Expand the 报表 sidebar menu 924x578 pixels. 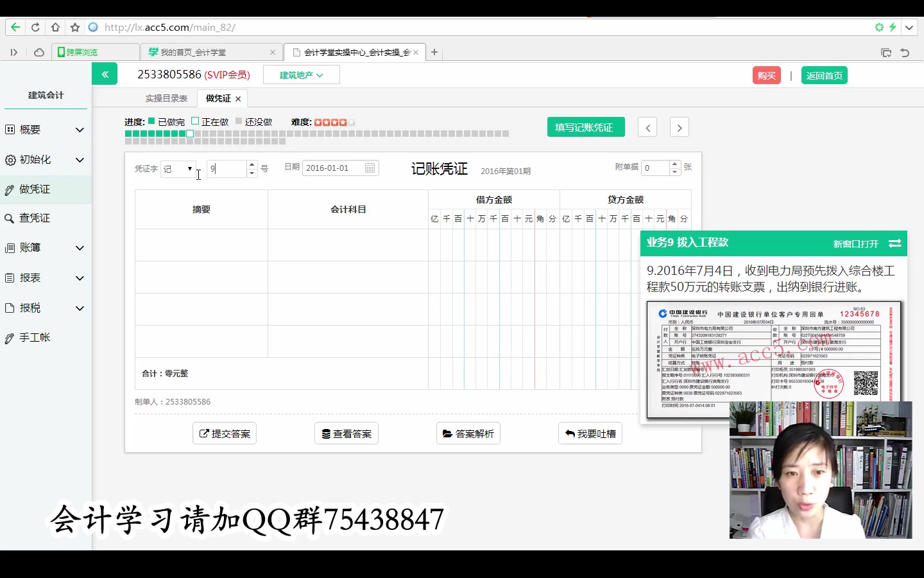point(46,278)
